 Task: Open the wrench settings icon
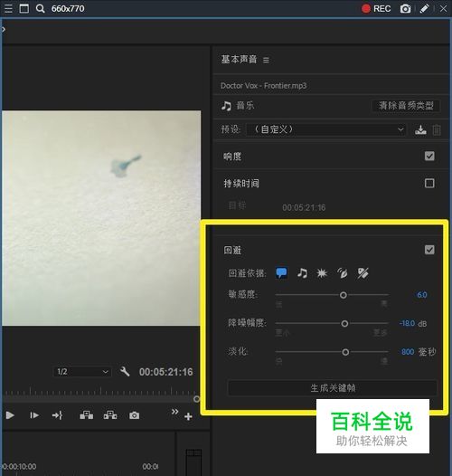tap(125, 372)
